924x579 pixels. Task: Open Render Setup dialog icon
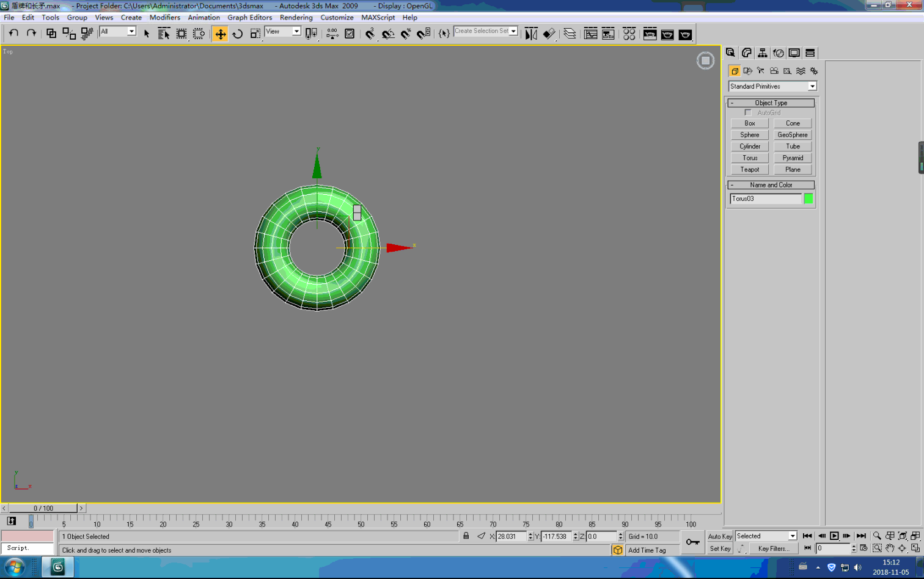650,34
